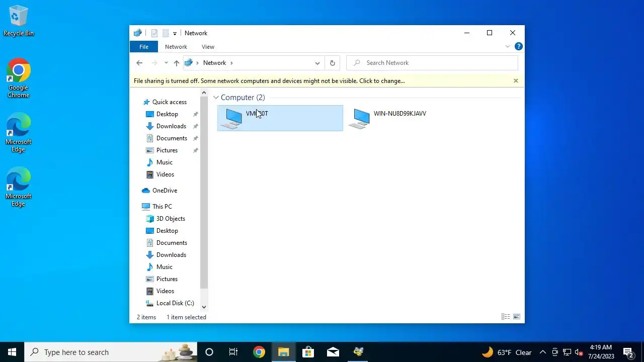Viewport: 644px width, 362px height.
Task: Open the network icon in system tray
Action: tap(567, 352)
